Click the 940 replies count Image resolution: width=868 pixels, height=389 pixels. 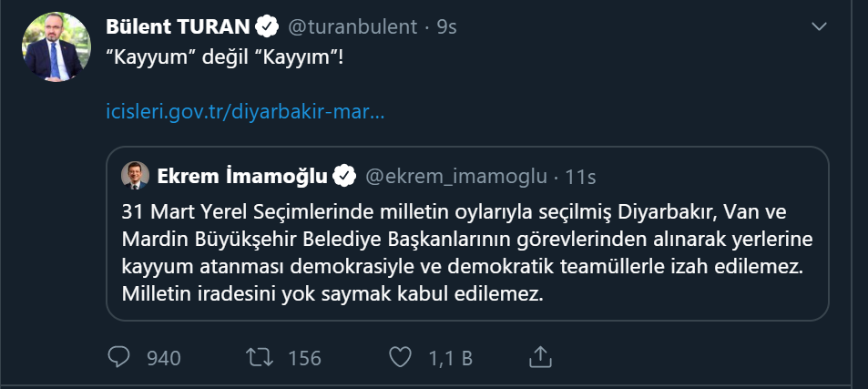point(164,358)
